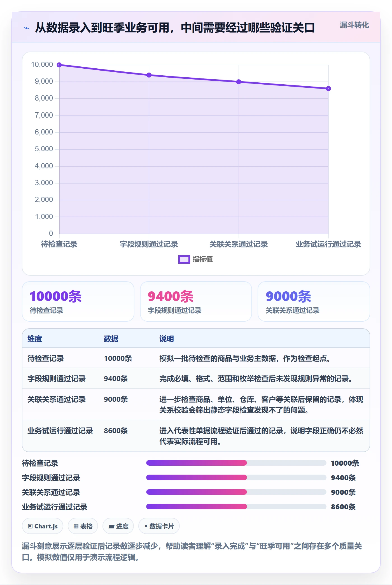Click the 表格 chip grid icon

point(76,526)
